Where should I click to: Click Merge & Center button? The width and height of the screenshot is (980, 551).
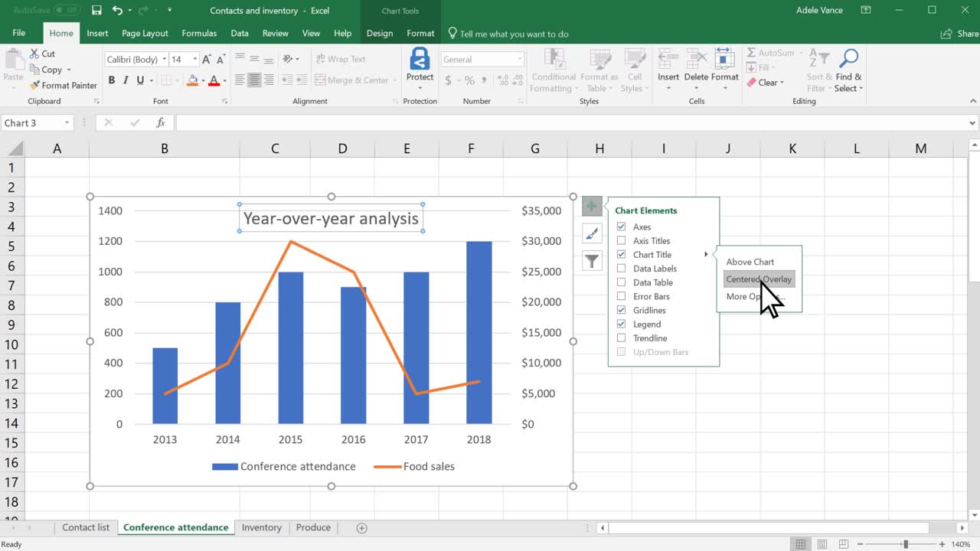coord(357,80)
